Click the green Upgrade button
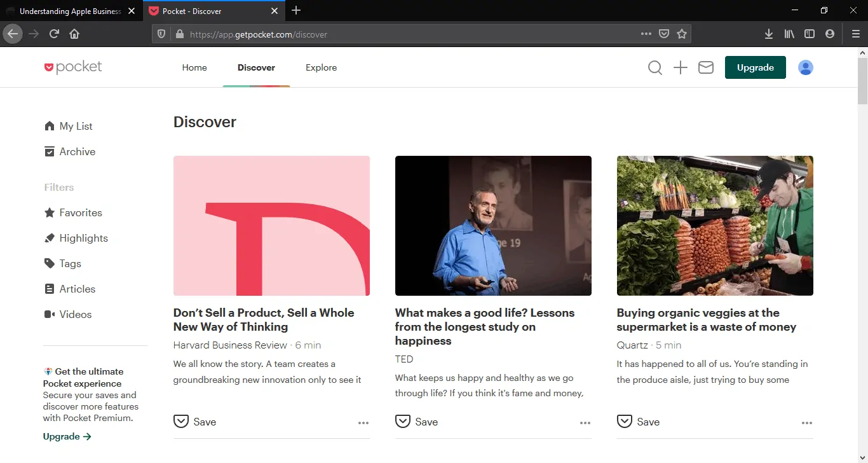The height and width of the screenshot is (463, 868). click(755, 67)
